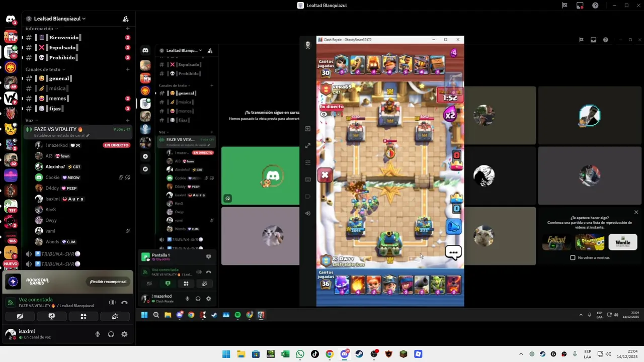The width and height of the screenshot is (644, 362).
Task: Open the server invite people icon
Action: click(125, 19)
